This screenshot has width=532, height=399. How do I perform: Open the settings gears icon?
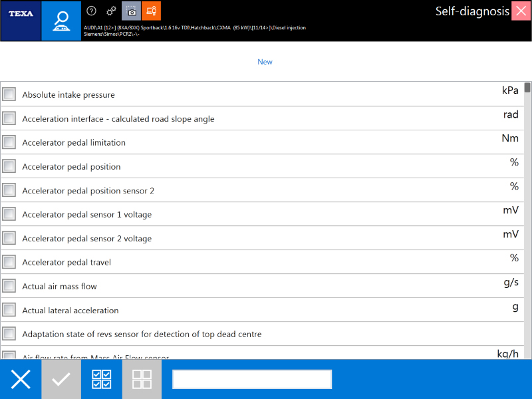[112, 11]
